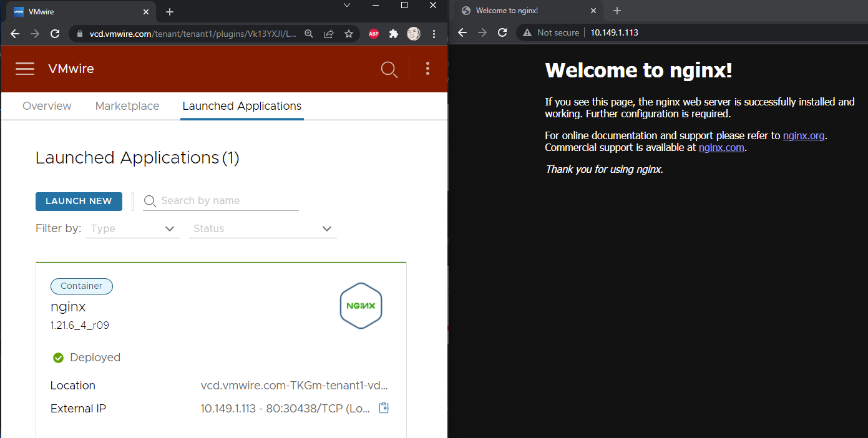Follow the nginx.org documentation link
The height and width of the screenshot is (438, 868).
pos(804,135)
